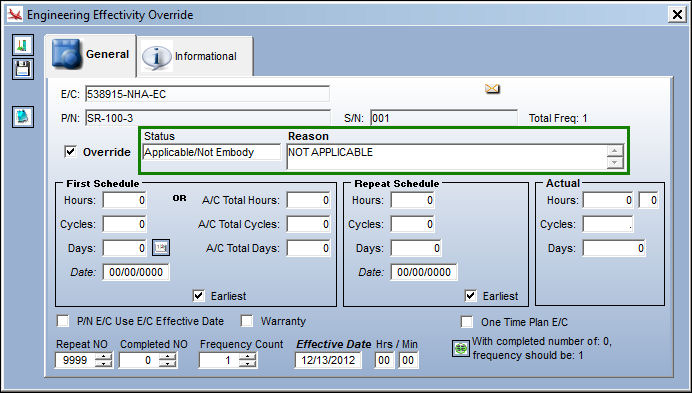Viewport: 692px width, 393px height.
Task: Click First Schedule Days field
Action: pos(124,248)
